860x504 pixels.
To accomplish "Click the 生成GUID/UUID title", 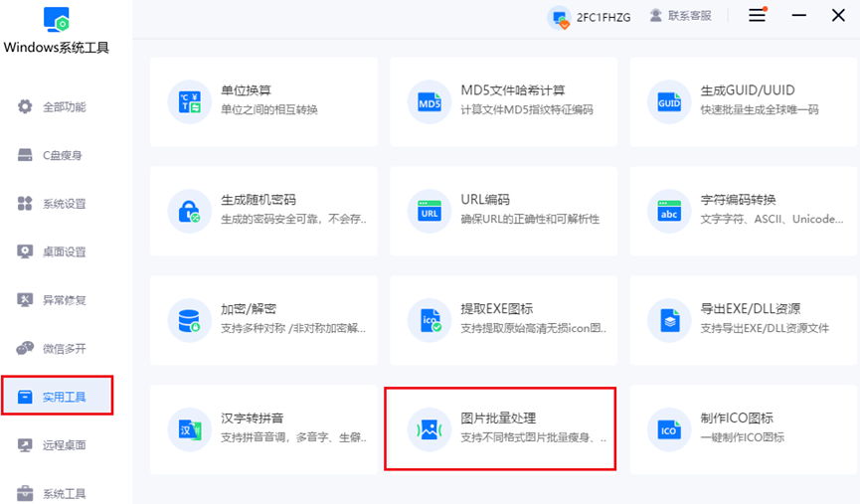I will pyautogui.click(x=748, y=89).
